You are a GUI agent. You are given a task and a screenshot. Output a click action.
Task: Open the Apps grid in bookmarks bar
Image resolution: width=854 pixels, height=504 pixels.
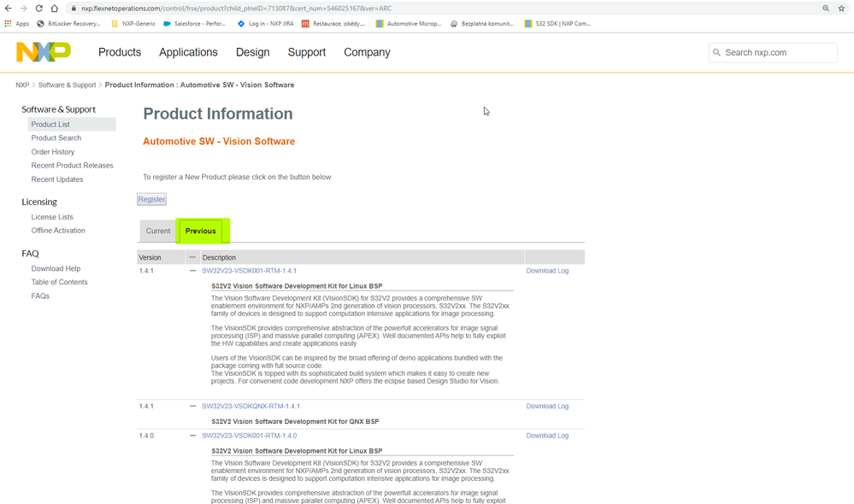coord(16,23)
